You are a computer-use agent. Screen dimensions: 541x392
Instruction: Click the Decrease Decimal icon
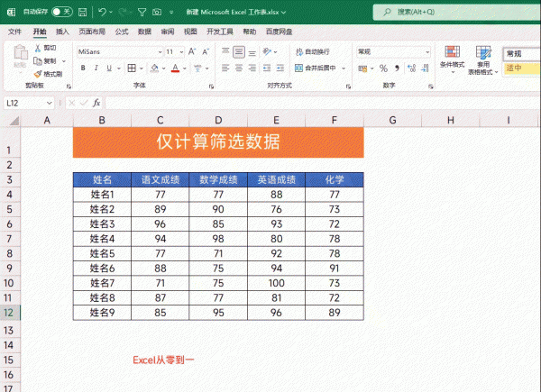point(425,68)
